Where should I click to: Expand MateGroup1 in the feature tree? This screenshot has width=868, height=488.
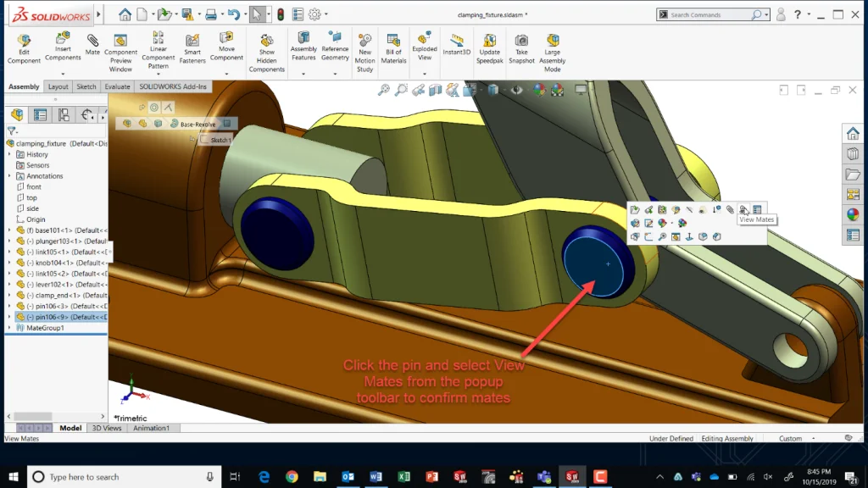tap(9, 328)
